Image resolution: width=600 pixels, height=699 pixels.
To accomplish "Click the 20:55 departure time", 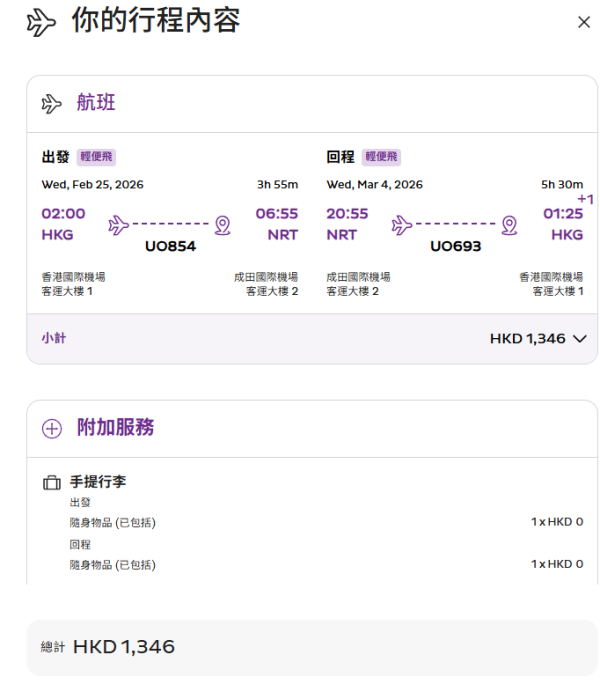I will pos(347,214).
